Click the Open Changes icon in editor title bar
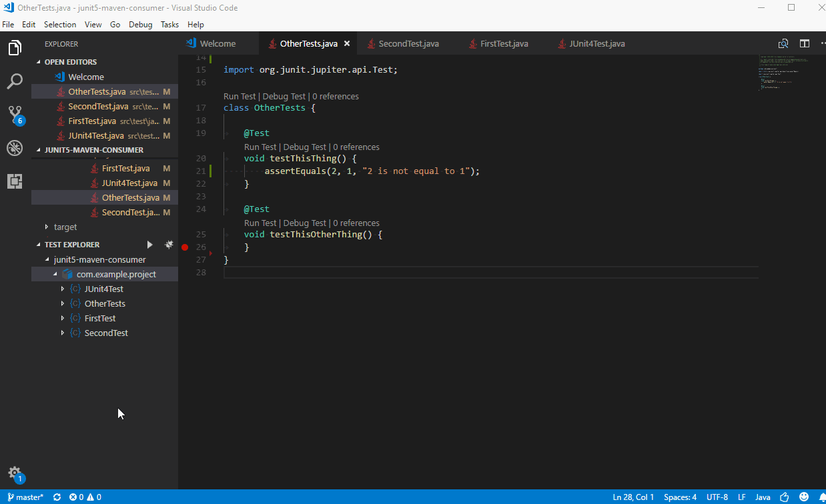 (x=783, y=43)
